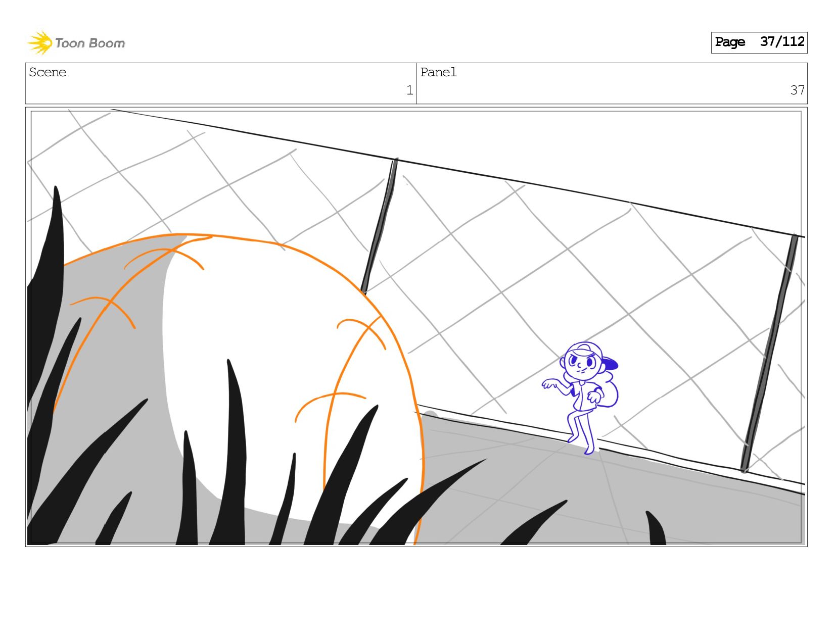Click the blue girl character sketch

[580, 398]
